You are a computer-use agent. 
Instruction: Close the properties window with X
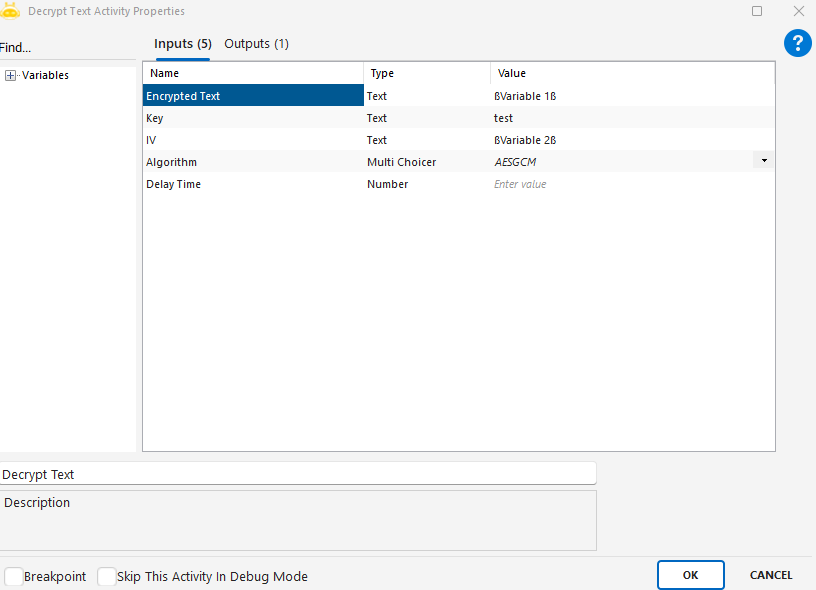point(798,11)
